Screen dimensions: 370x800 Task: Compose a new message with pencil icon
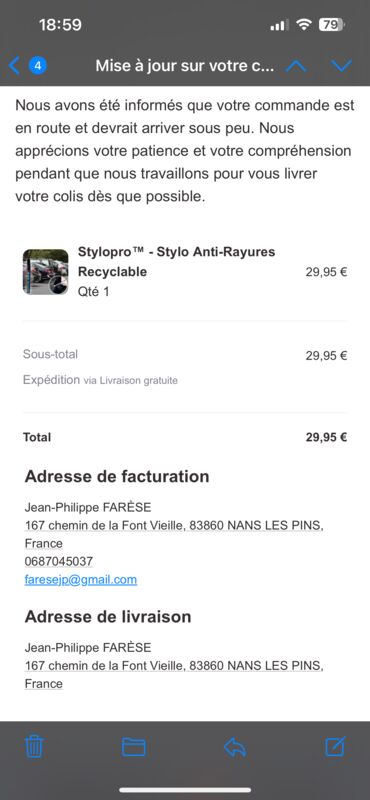pyautogui.click(x=335, y=746)
